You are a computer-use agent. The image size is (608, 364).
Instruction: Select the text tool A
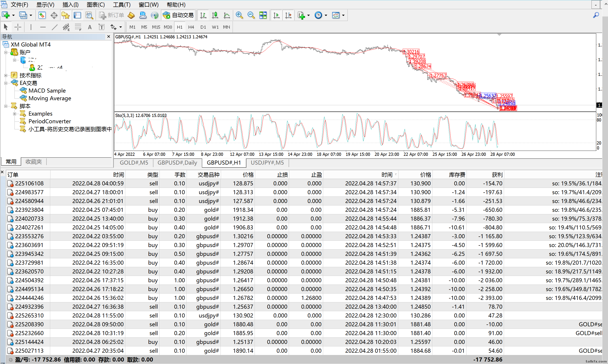[x=90, y=27]
